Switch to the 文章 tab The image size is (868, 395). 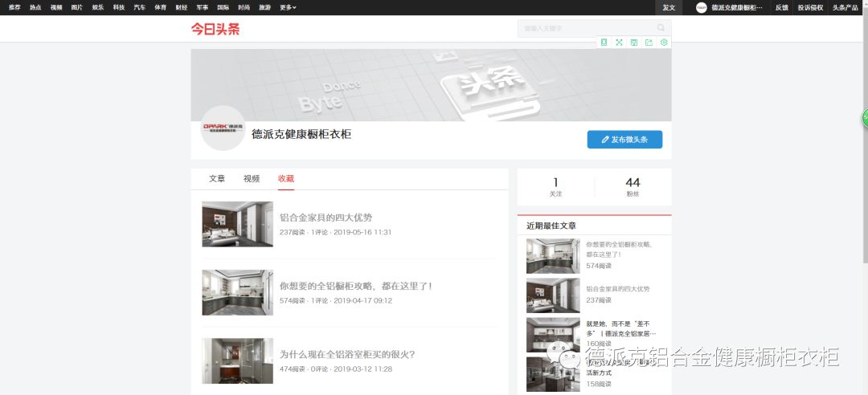pyautogui.click(x=217, y=179)
